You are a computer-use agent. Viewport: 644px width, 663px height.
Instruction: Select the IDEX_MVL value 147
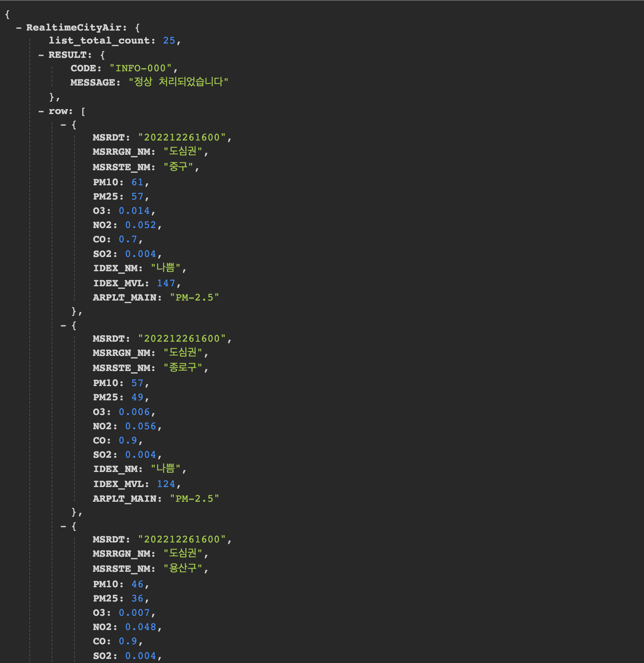coord(166,283)
